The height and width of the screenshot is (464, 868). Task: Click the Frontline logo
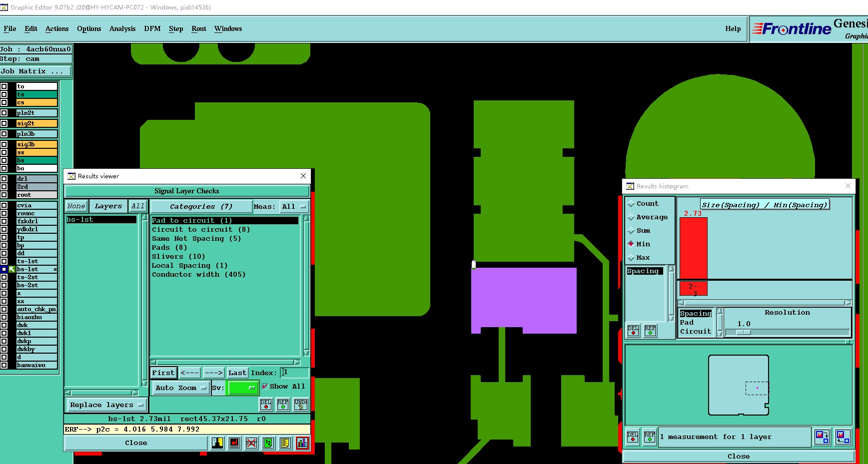pyautogui.click(x=792, y=29)
